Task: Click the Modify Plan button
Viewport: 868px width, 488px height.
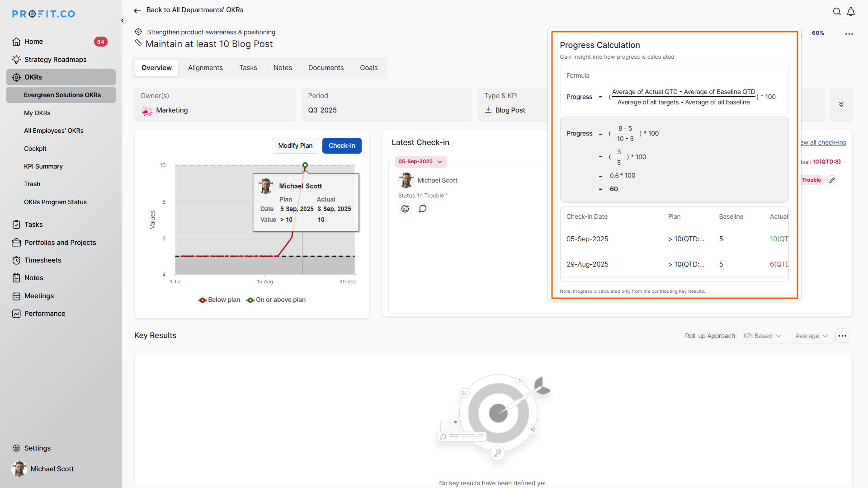Action: point(295,146)
